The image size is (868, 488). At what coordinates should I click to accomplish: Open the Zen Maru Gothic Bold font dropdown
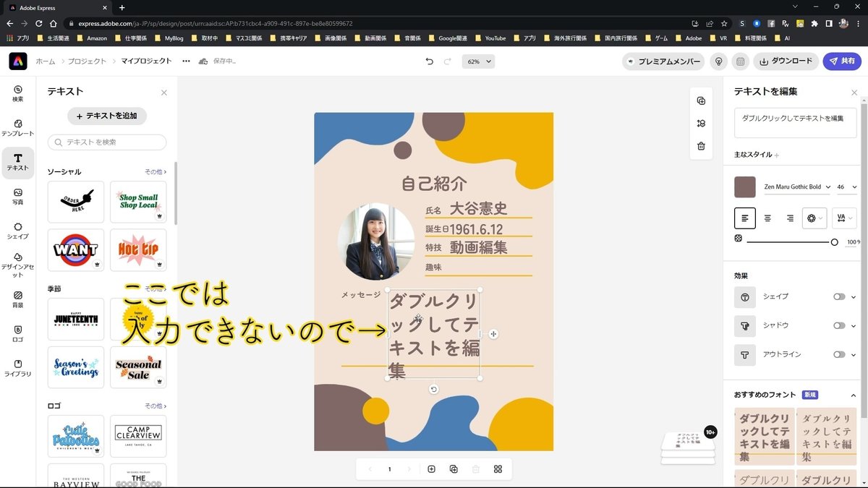click(798, 187)
